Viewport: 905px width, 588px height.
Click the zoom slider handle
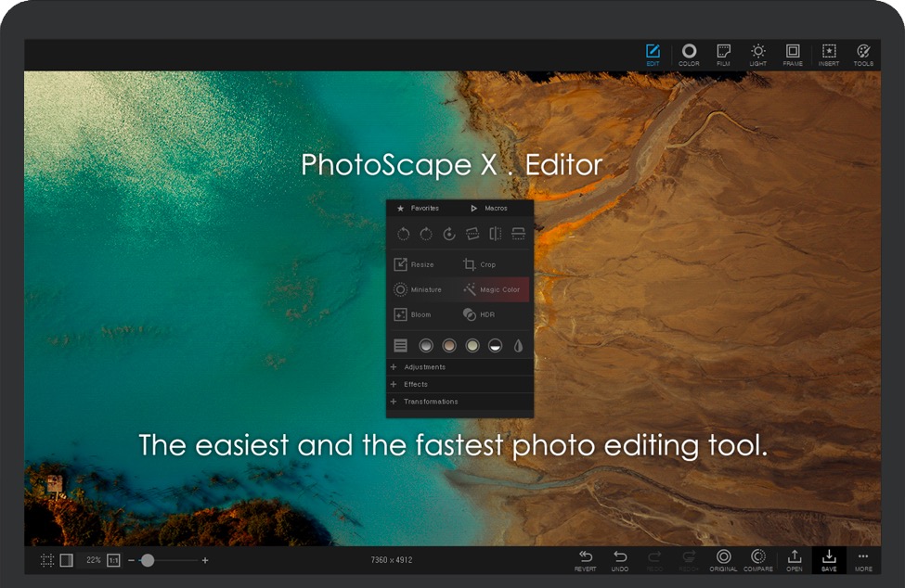point(148,560)
